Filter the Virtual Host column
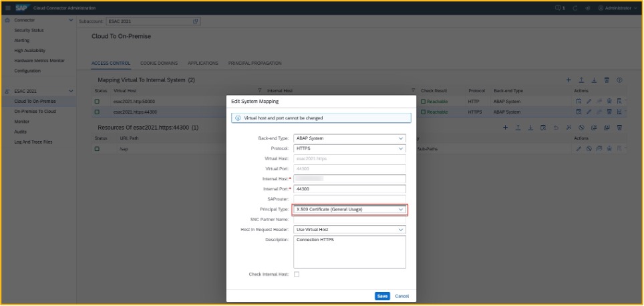644x306 pixels. pos(259,91)
